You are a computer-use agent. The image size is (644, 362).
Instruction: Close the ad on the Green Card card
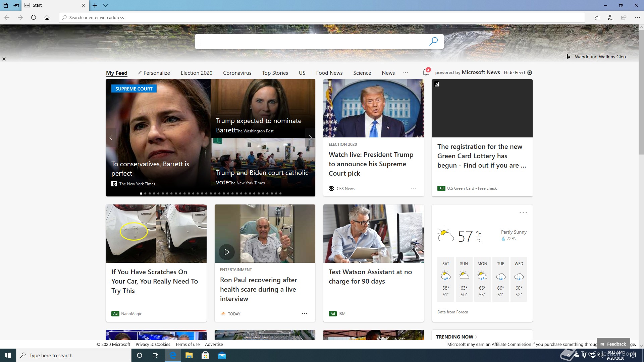pyautogui.click(x=437, y=84)
